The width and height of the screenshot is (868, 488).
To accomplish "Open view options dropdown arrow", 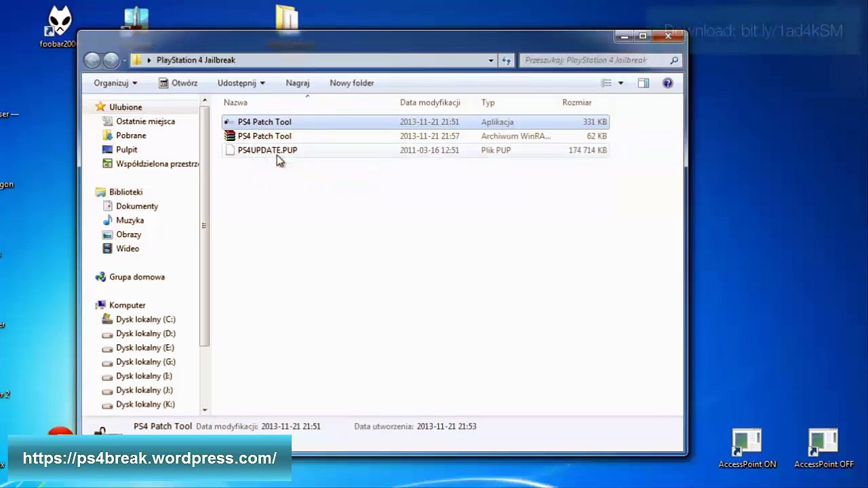I will [x=620, y=83].
